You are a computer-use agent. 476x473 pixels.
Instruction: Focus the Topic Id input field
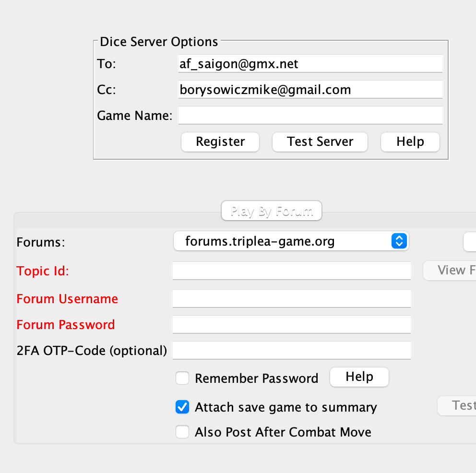click(x=292, y=271)
